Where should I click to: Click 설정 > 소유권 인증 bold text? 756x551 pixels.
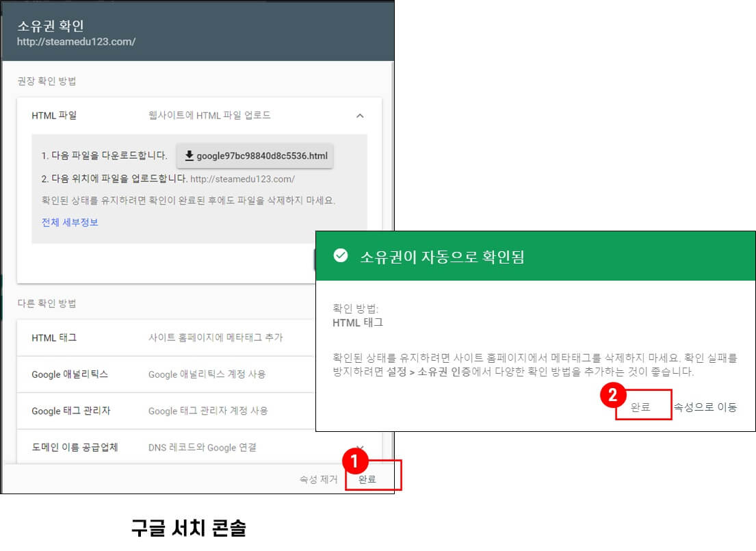tap(429, 372)
